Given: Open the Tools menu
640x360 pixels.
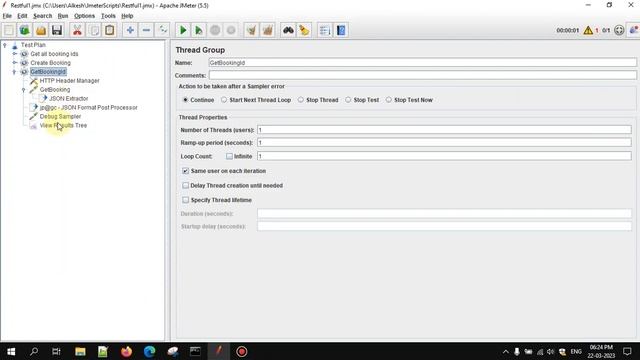Looking at the screenshot, I should click(108, 16).
